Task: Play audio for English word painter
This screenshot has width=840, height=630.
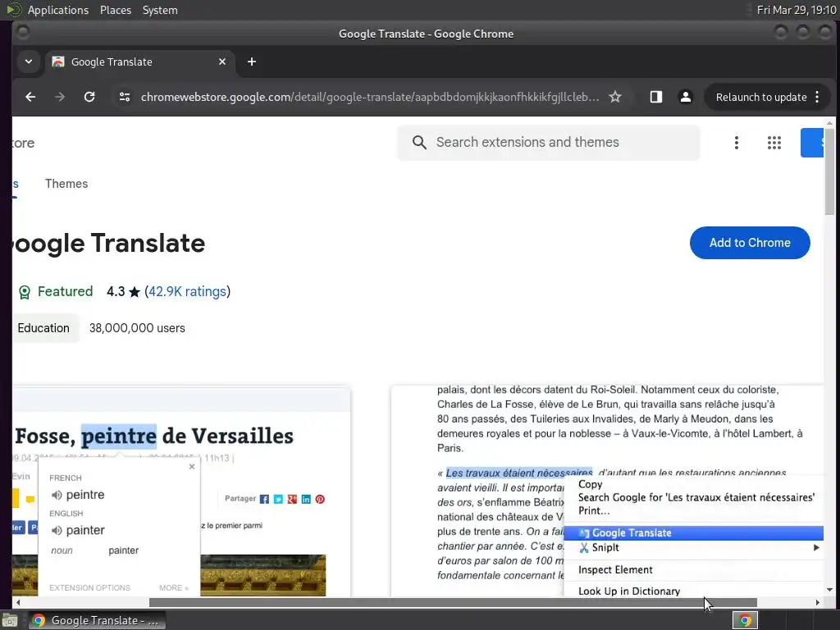Action: (x=57, y=531)
